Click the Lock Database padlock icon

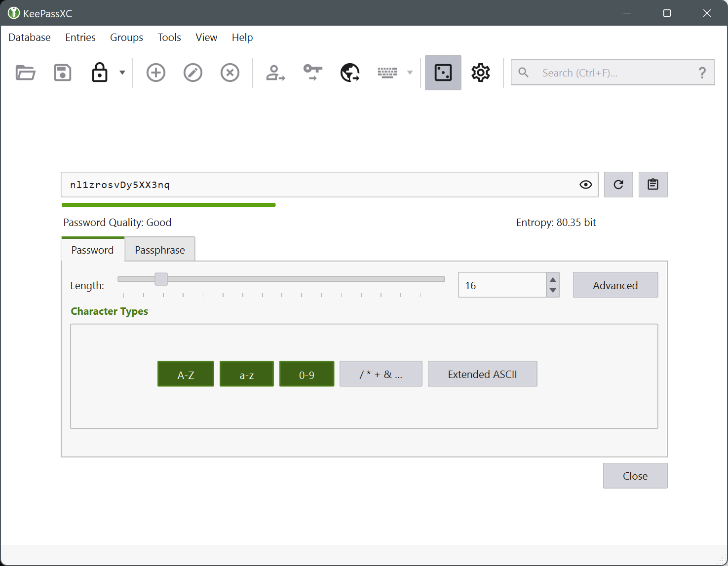100,73
